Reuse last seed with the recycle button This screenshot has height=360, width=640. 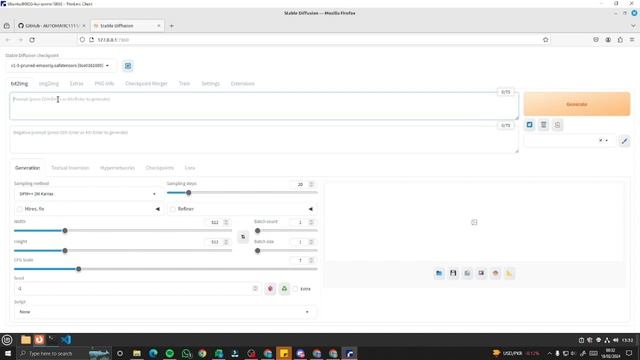[x=284, y=289]
